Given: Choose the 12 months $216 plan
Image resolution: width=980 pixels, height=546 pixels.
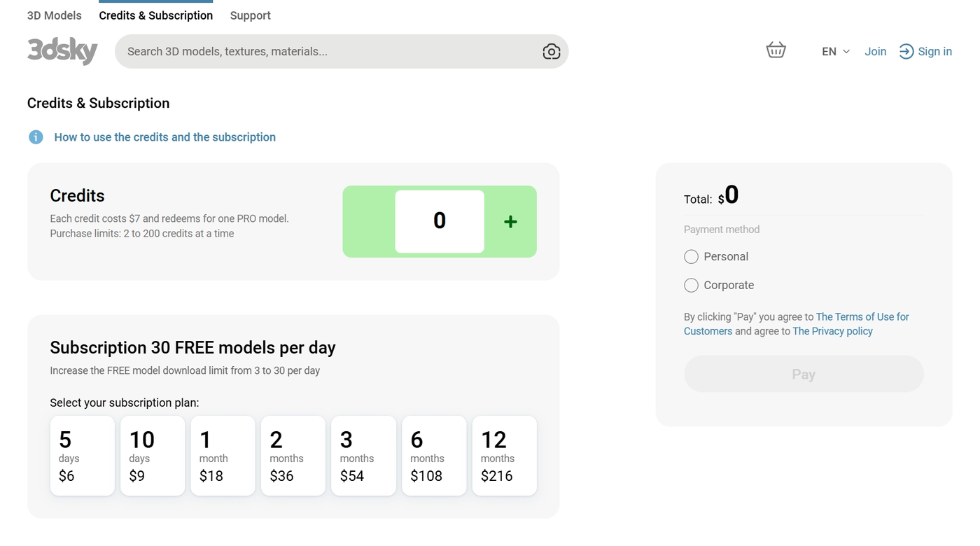Looking at the screenshot, I should (x=504, y=456).
